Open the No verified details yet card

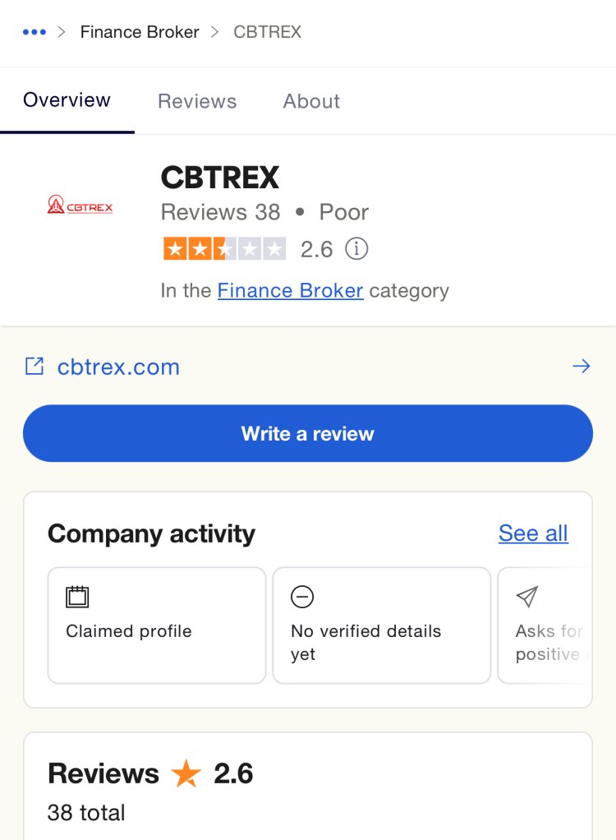tap(382, 625)
